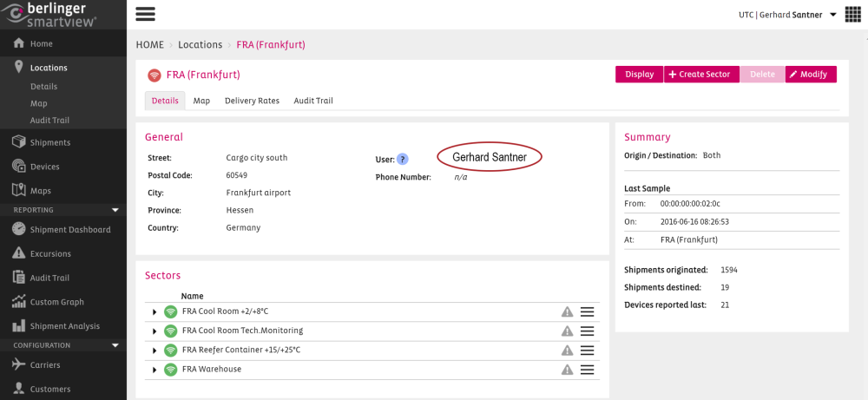Click the User help question mark icon
Viewport: 868px width, 400px height.
click(x=403, y=159)
